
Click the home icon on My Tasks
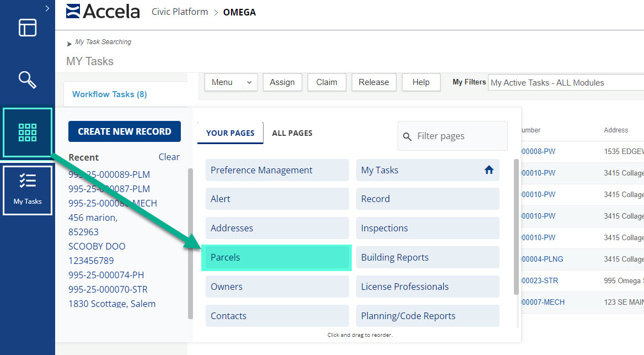point(489,170)
